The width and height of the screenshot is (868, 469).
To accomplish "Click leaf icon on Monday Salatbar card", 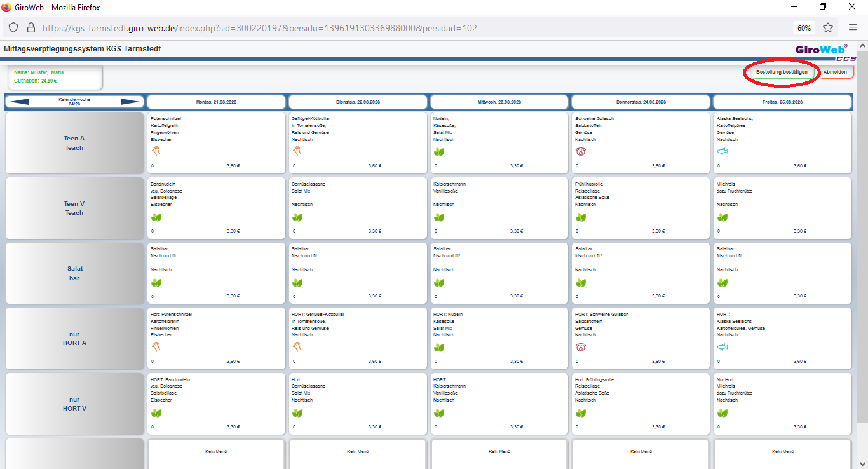I will 156,282.
